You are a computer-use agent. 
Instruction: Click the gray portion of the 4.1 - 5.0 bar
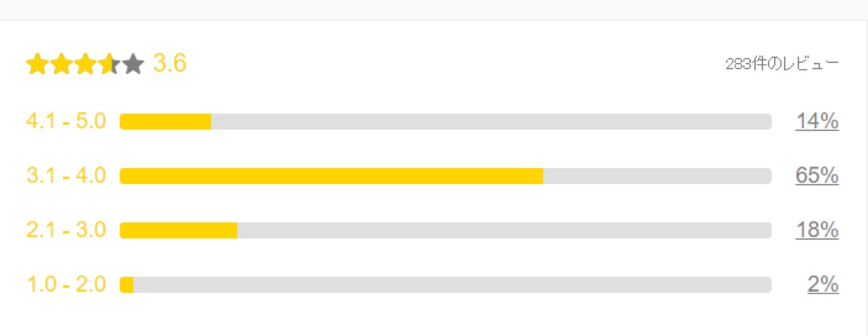tap(492, 122)
